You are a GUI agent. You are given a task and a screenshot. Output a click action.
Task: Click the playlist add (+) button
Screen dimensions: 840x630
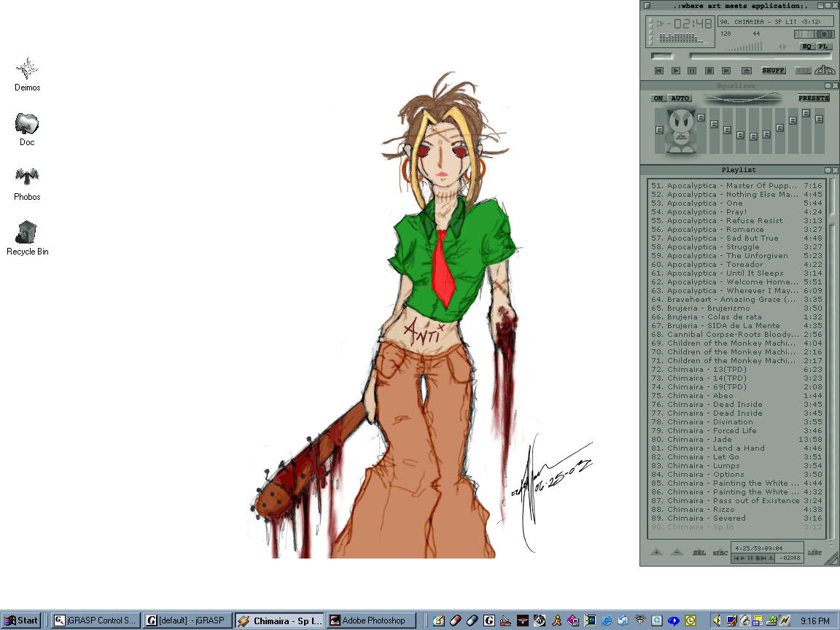click(657, 552)
